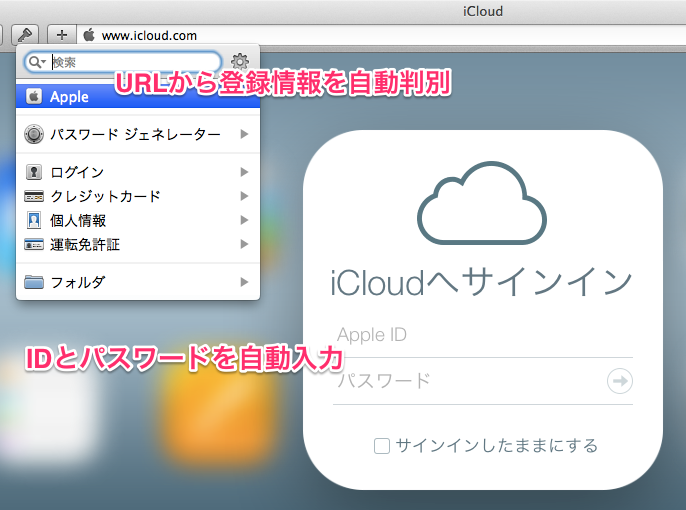Open the magnifier search options dropdown

point(37,62)
